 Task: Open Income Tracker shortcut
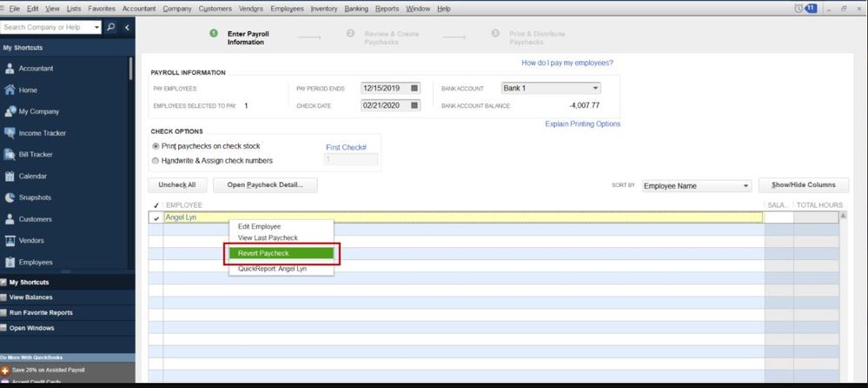pyautogui.click(x=42, y=133)
